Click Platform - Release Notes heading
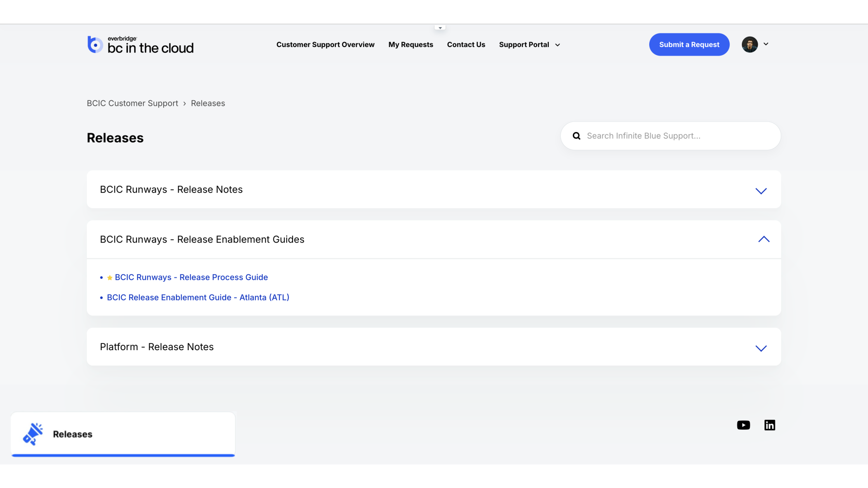Screen dimensions: 868x488 coord(157,347)
